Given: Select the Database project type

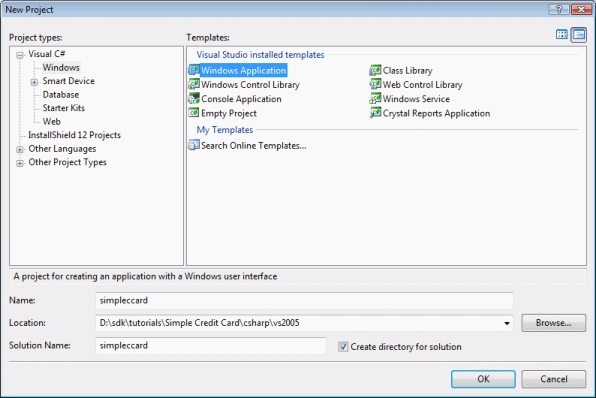Looking at the screenshot, I should click(61, 94).
